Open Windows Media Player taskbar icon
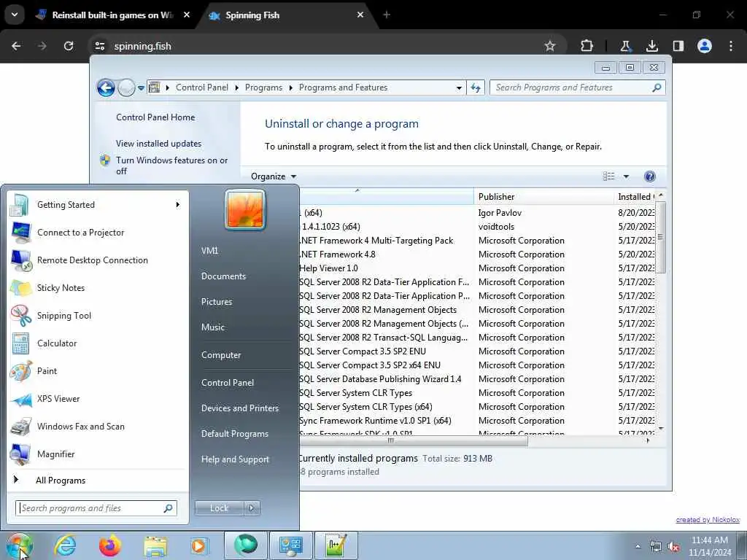The height and width of the screenshot is (560, 747). point(199,545)
